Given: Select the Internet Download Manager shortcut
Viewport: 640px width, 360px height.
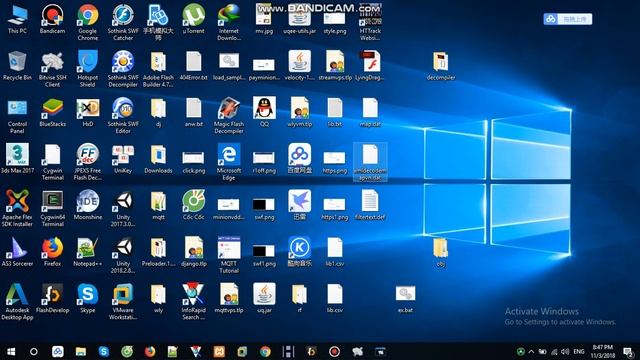Looking at the screenshot, I should (x=229, y=22).
